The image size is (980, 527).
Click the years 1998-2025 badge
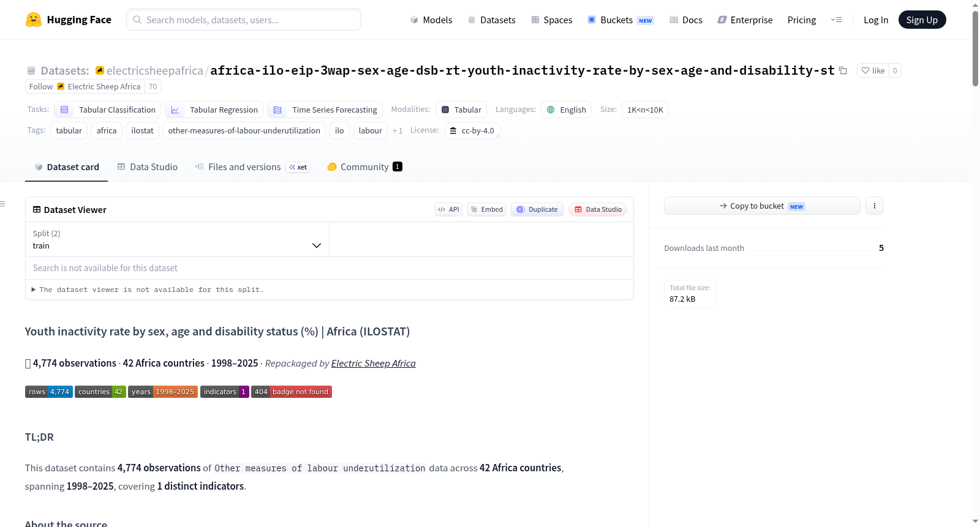(163, 392)
